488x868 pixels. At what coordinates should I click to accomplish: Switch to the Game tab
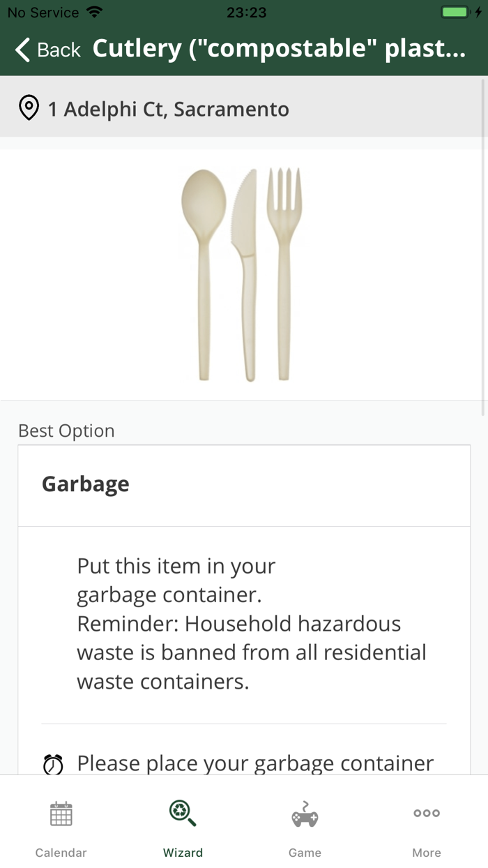point(304,830)
